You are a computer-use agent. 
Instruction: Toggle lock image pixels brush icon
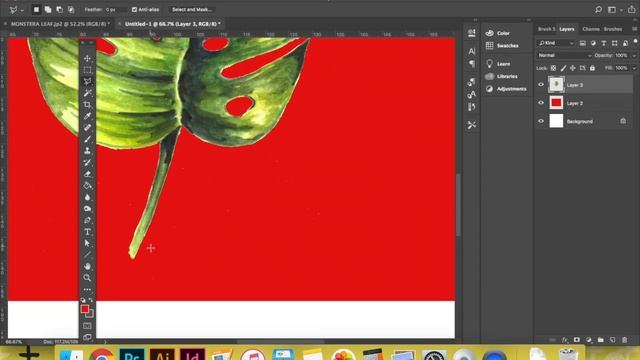click(x=563, y=68)
